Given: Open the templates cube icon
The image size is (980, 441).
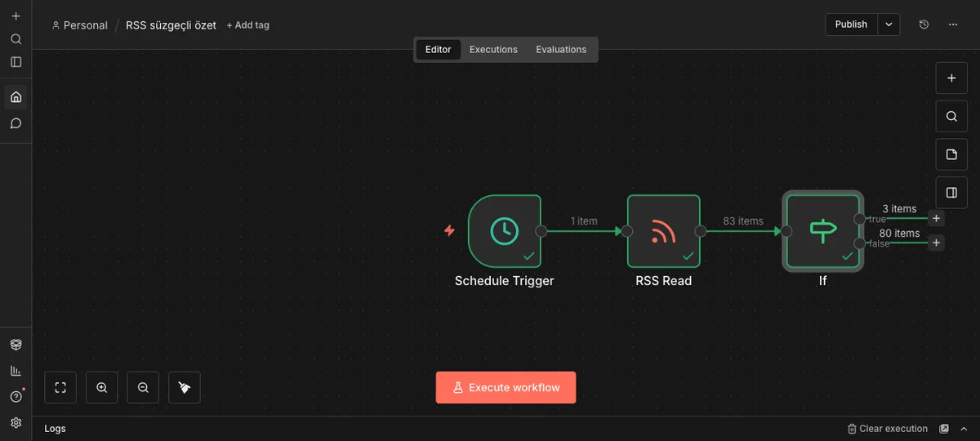Looking at the screenshot, I should (16, 345).
